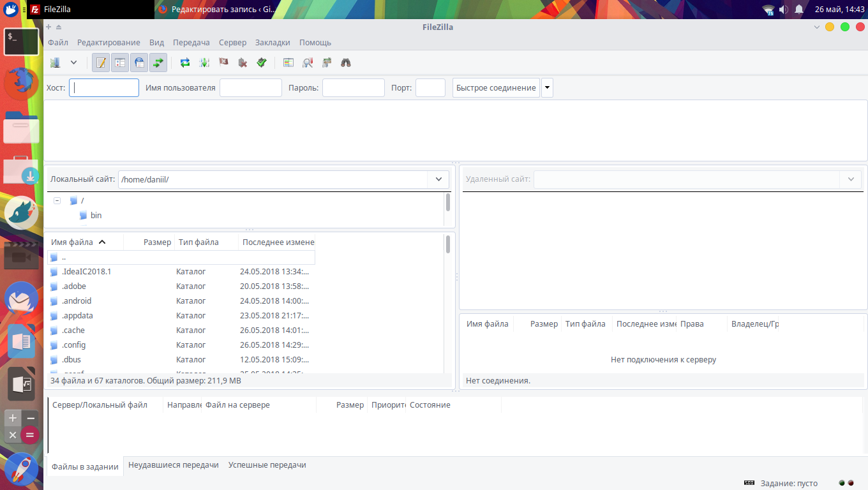Refresh the file and folder lists
Viewport: 868px width, 490px height.
click(x=185, y=63)
